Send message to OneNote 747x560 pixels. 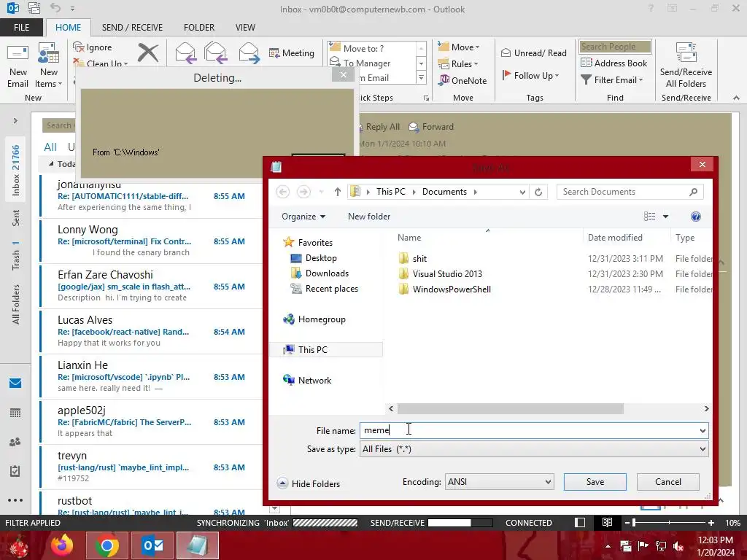tap(462, 80)
